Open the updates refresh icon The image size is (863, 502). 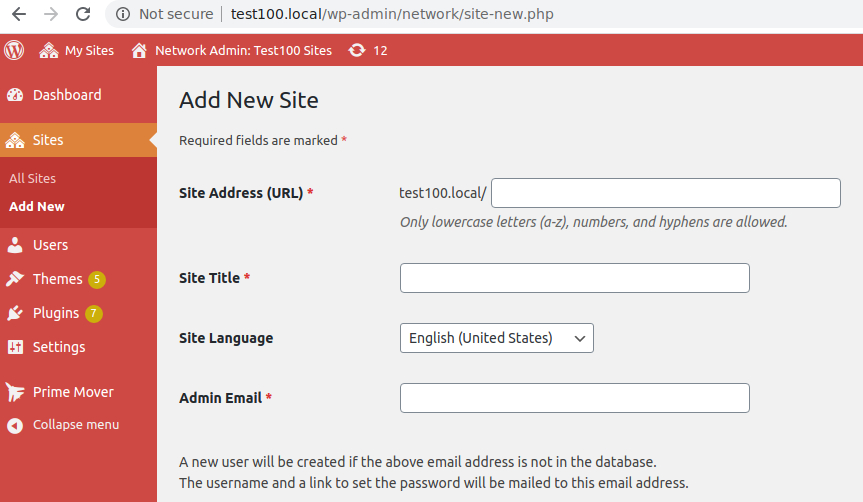pyautogui.click(x=357, y=50)
